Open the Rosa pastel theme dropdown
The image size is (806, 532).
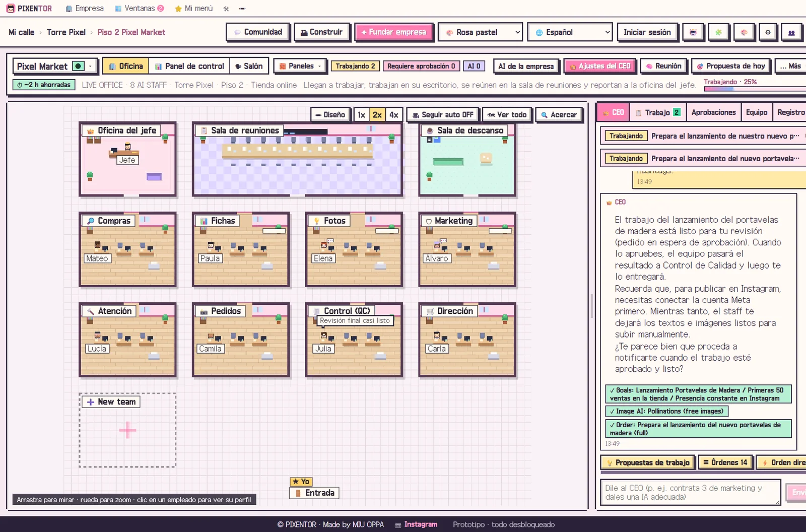point(481,32)
